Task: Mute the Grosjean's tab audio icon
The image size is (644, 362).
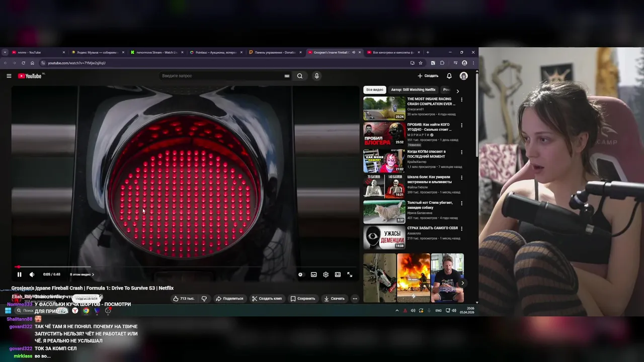Action: [x=353, y=52]
